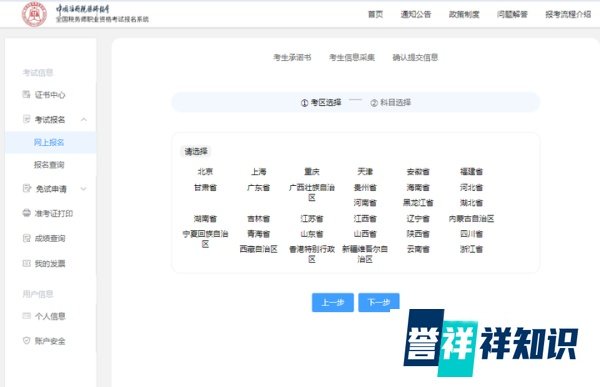Open 首页 in top navigation
This screenshot has height=387, width=600.
pos(375,15)
